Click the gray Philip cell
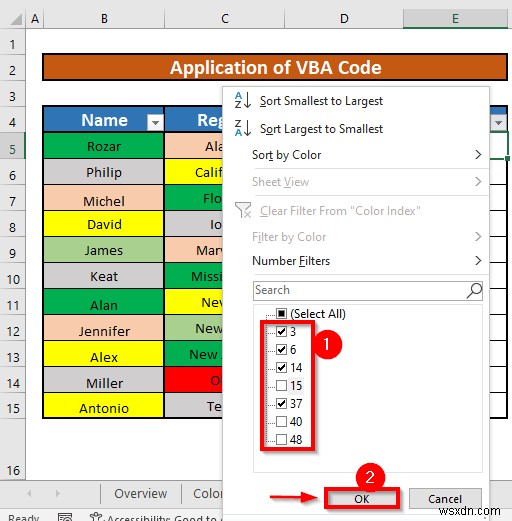This screenshot has width=512, height=521. 104,172
